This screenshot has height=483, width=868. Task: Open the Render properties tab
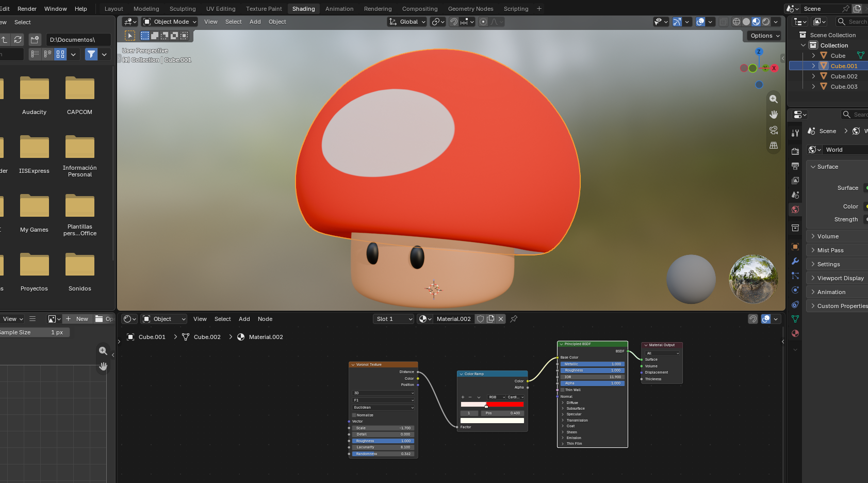pyautogui.click(x=795, y=151)
